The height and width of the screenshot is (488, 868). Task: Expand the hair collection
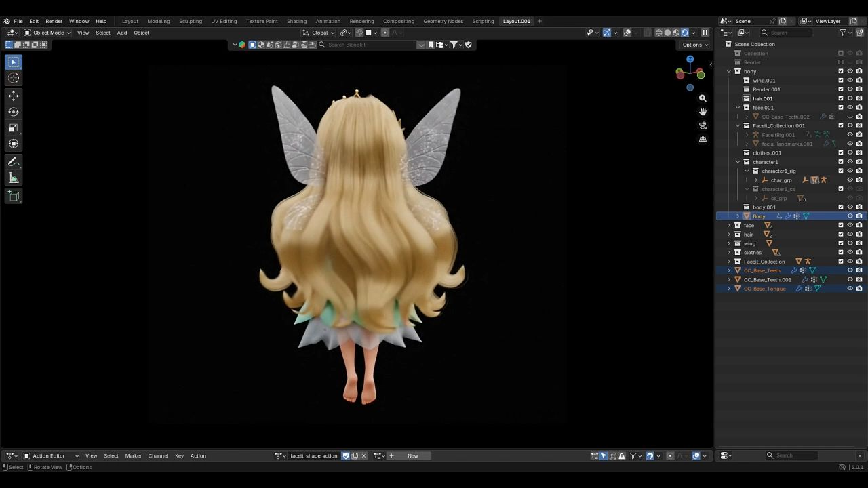pyautogui.click(x=729, y=235)
